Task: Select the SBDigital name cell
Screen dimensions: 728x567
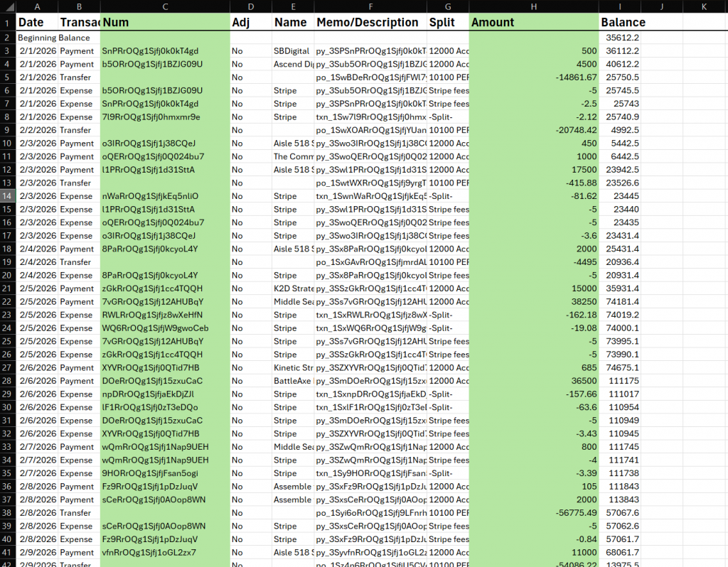Action: 293,51
